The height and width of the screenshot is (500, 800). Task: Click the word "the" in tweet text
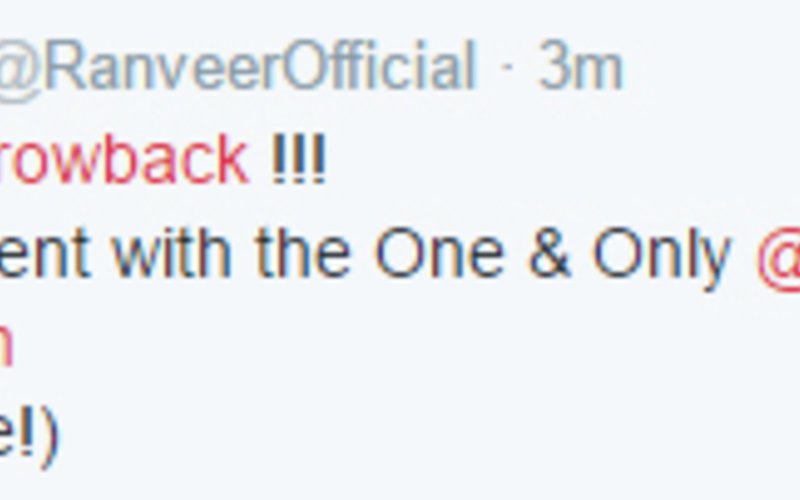click(x=304, y=252)
